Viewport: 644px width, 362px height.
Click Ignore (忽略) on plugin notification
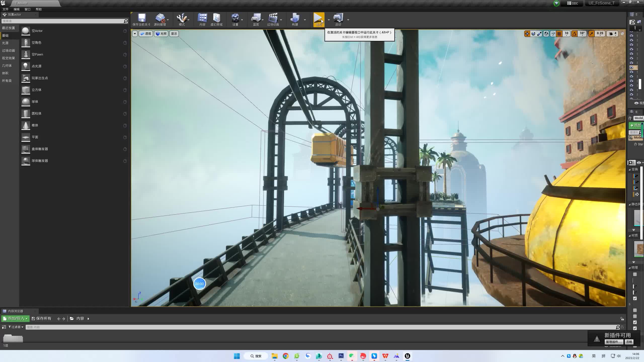tap(629, 342)
